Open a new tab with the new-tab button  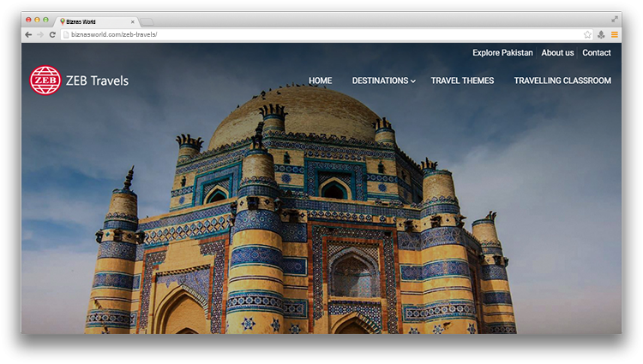147,21
